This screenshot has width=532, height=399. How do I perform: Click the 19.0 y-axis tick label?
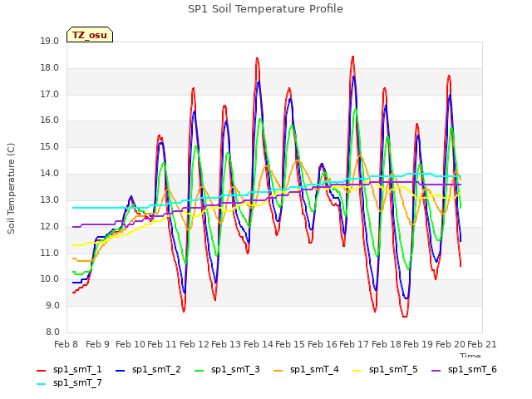pyautogui.click(x=50, y=41)
